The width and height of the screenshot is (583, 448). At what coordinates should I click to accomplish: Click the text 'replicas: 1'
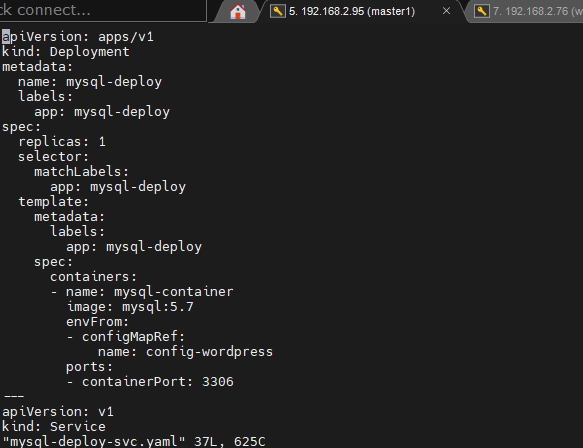pos(62,142)
